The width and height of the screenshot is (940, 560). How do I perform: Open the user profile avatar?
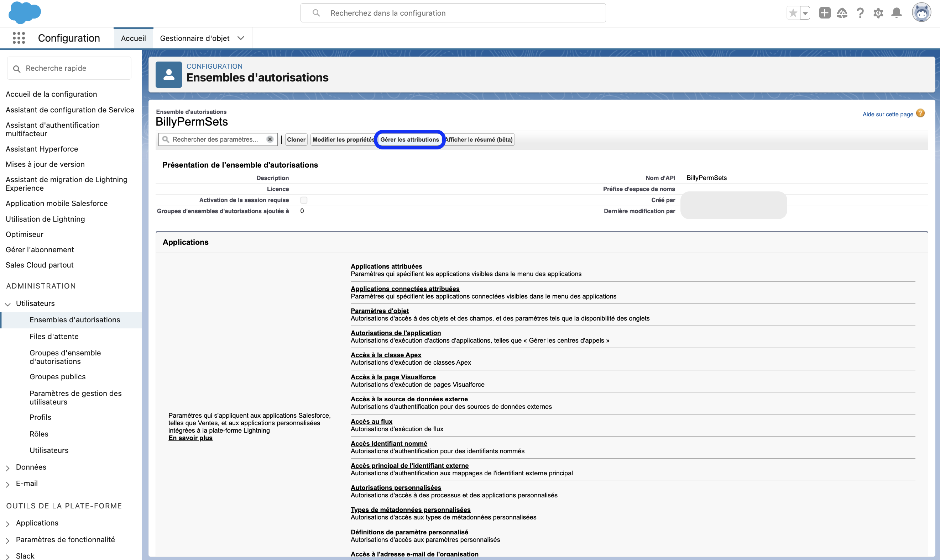tap(921, 13)
